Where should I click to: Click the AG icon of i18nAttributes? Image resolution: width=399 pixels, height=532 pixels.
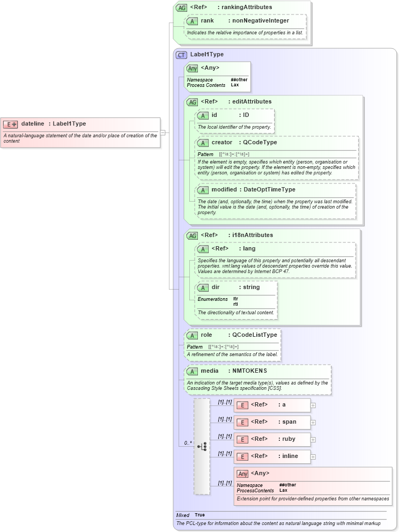pos(193,235)
